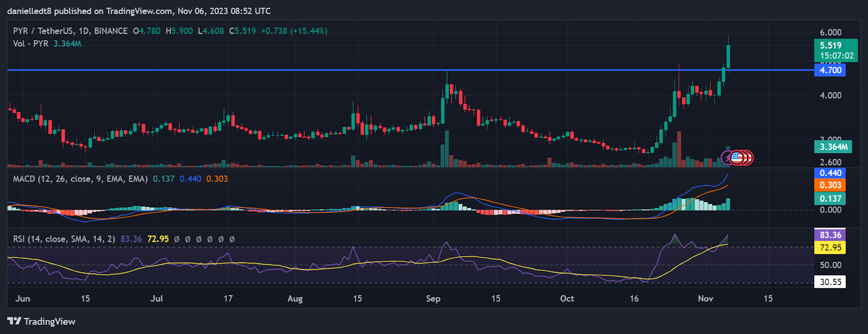This screenshot has height=334, width=868.
Task: Click the Nov label on time axis
Action: [705, 299]
